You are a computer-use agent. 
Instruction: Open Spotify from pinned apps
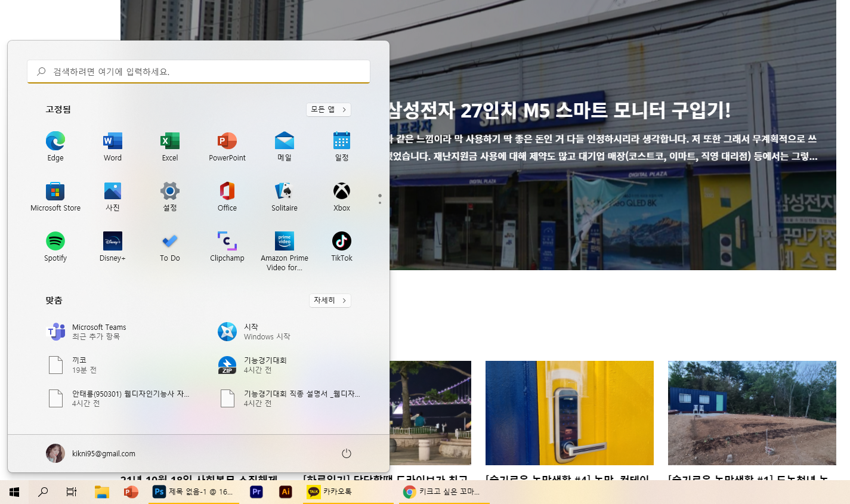pyautogui.click(x=55, y=247)
